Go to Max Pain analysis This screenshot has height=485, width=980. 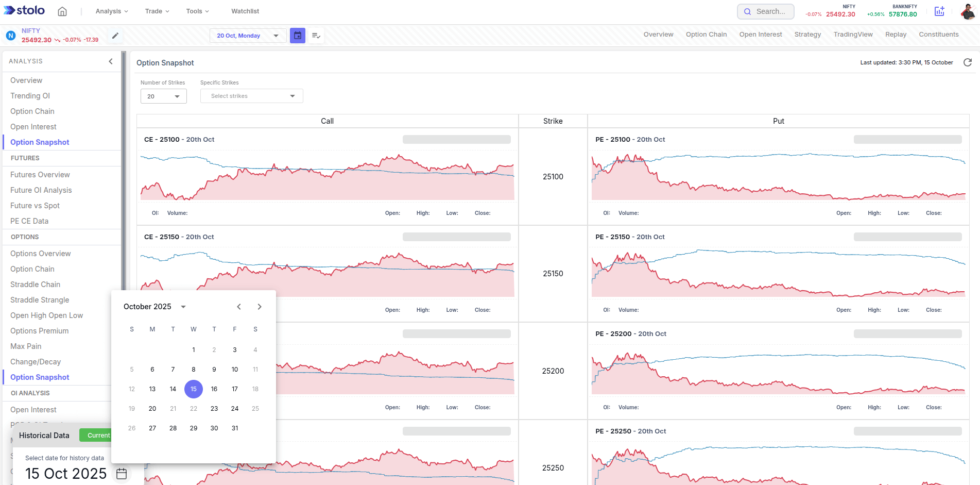(x=26, y=346)
